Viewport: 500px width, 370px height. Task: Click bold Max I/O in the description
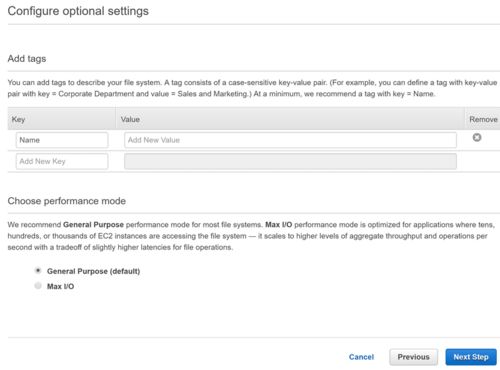[279, 225]
